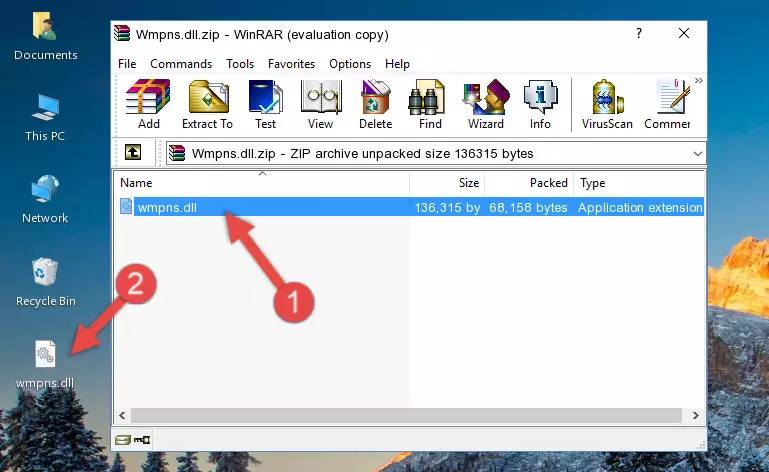Select the Recycle Bin desktop icon
Image resolution: width=769 pixels, height=472 pixels.
pyautogui.click(x=46, y=283)
